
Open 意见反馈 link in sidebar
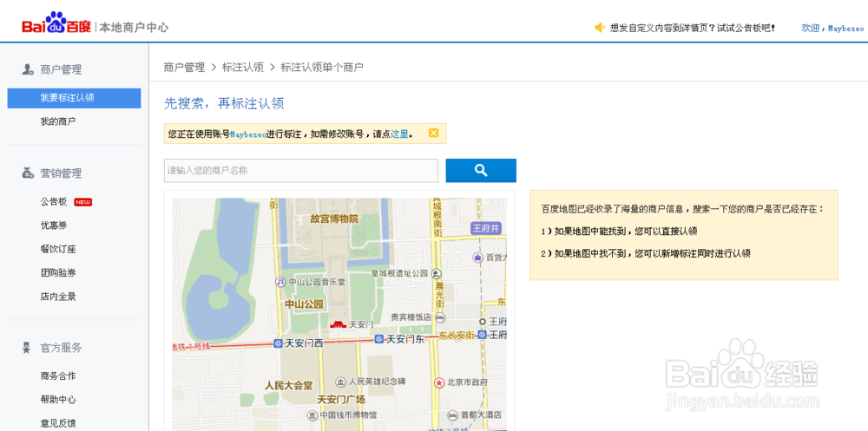[x=58, y=423]
